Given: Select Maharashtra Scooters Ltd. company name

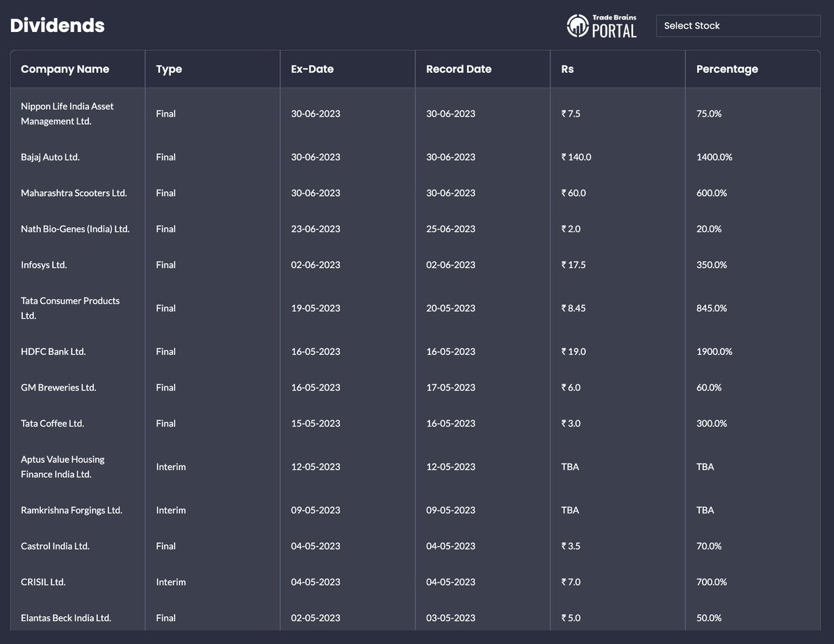Looking at the screenshot, I should pyautogui.click(x=74, y=193).
